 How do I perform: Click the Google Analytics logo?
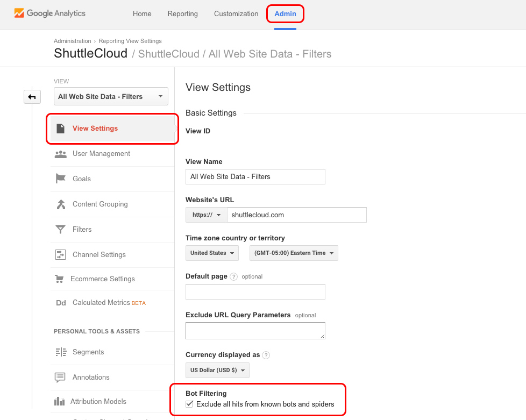pyautogui.click(x=49, y=13)
